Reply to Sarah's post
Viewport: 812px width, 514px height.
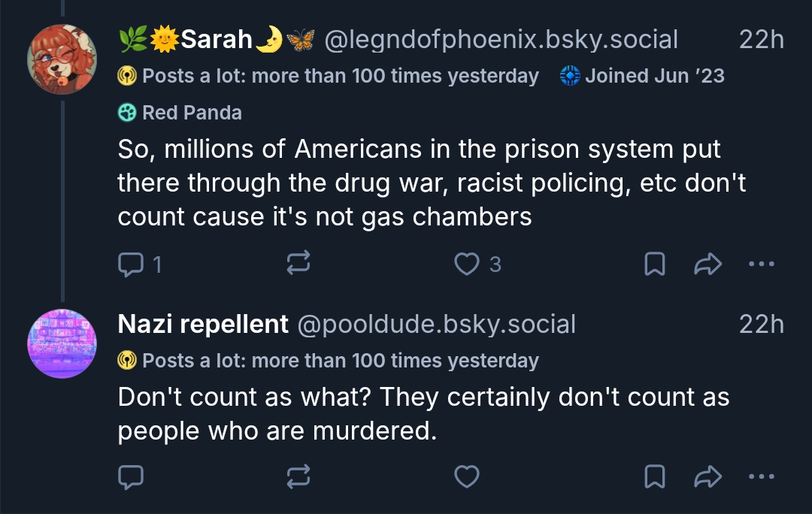(x=132, y=264)
